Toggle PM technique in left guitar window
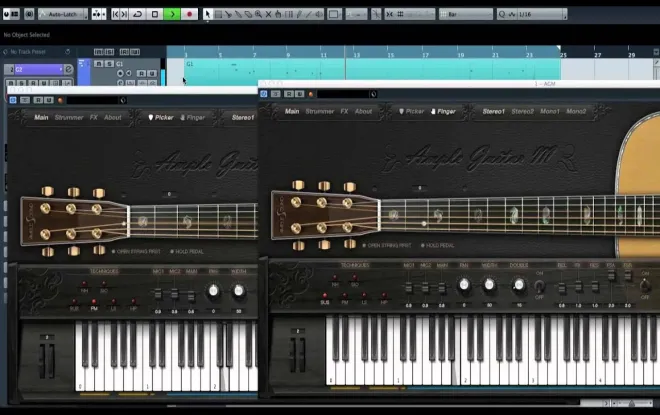 [94, 305]
